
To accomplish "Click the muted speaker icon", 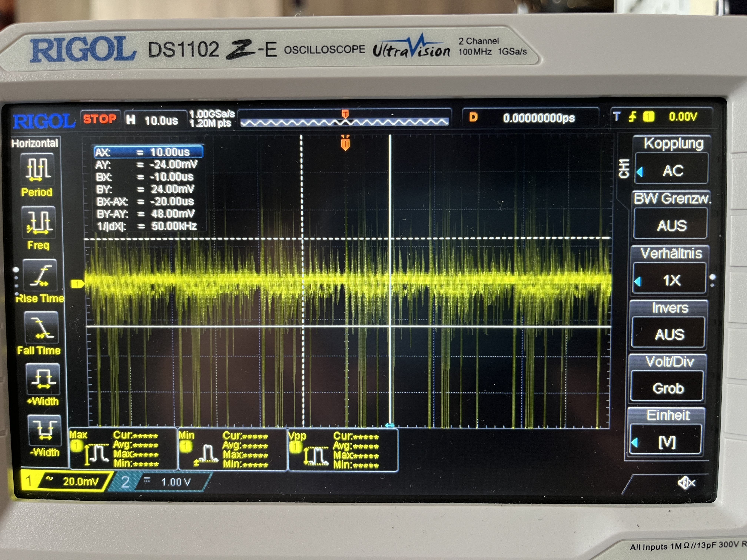I will coord(686,483).
